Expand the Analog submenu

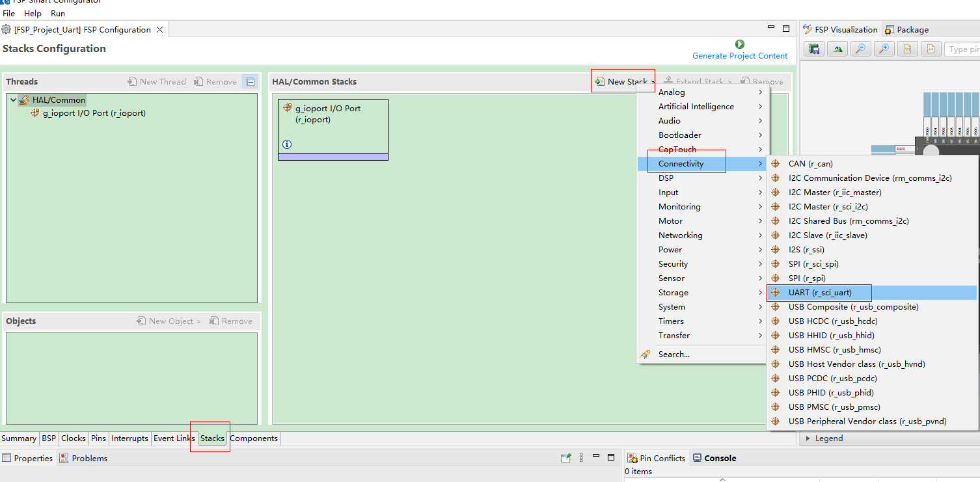703,92
